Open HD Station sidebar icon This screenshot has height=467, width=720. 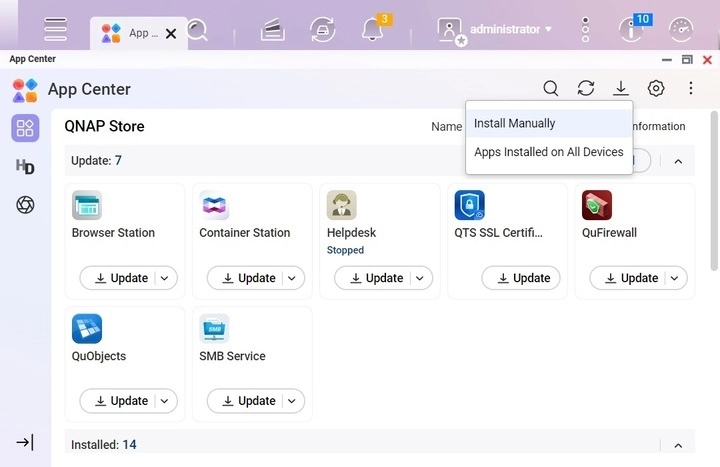tap(25, 166)
